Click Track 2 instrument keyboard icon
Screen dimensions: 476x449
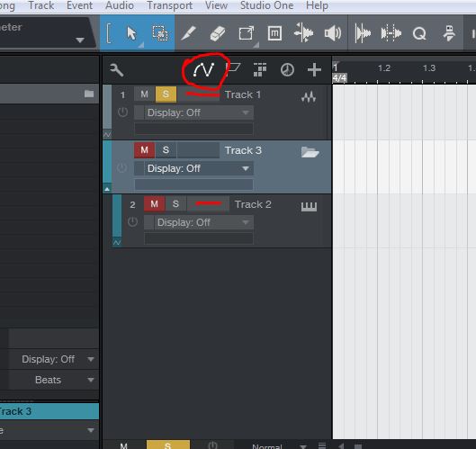coord(309,206)
